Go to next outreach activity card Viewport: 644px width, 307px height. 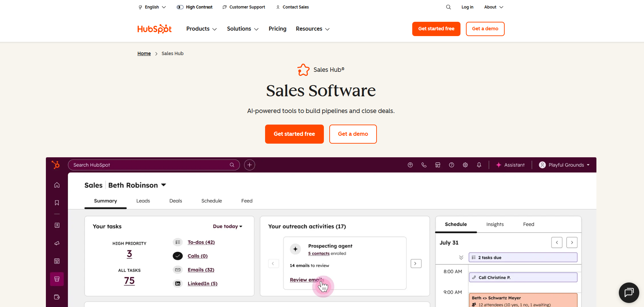click(x=416, y=263)
